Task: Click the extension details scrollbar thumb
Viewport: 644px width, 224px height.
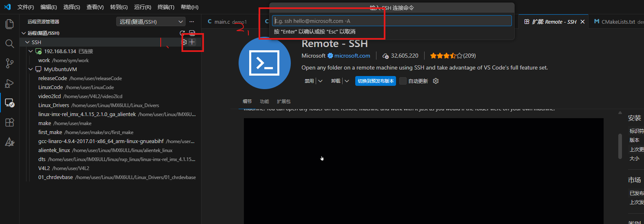Action: click(x=620, y=146)
